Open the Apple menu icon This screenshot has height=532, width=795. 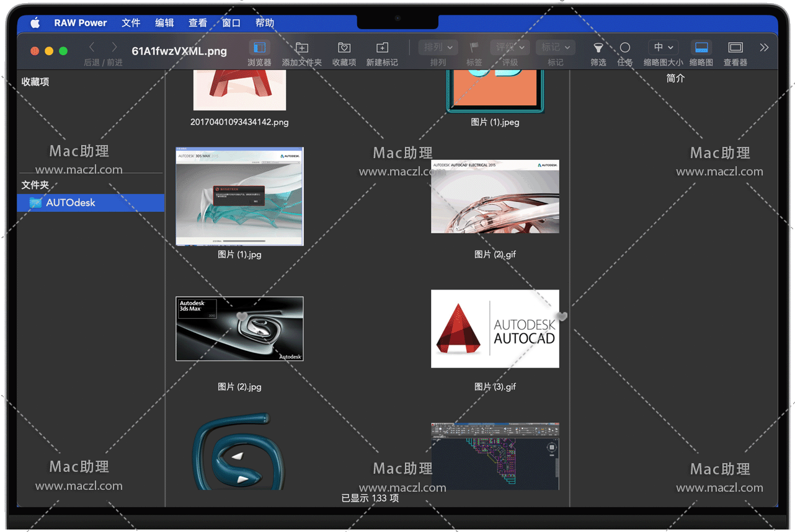(35, 23)
